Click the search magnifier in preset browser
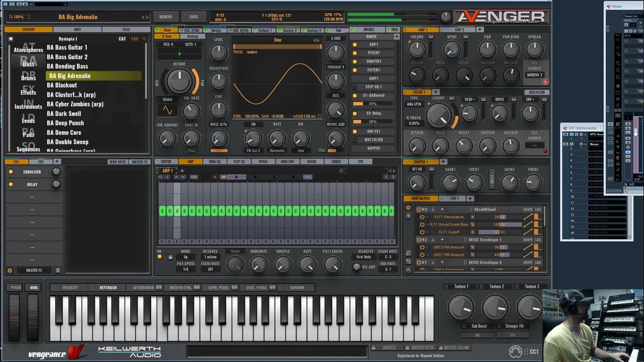The height and width of the screenshot is (362, 644). (144, 39)
